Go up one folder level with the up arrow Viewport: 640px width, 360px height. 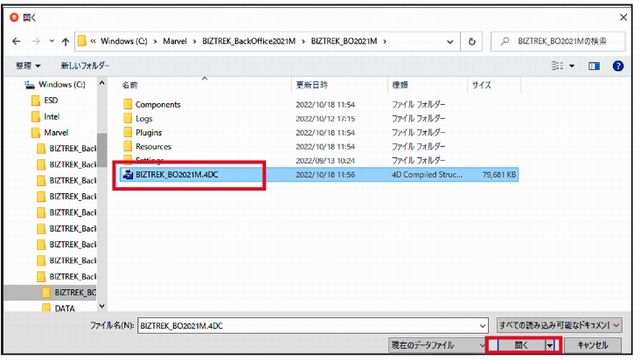coord(65,41)
